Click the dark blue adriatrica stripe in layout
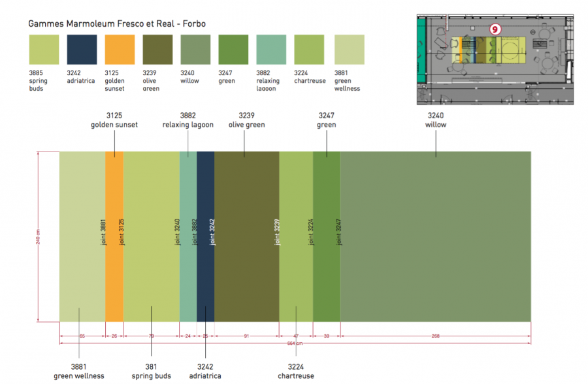Image resolution: width=588 pixels, height=384 pixels. click(x=206, y=236)
